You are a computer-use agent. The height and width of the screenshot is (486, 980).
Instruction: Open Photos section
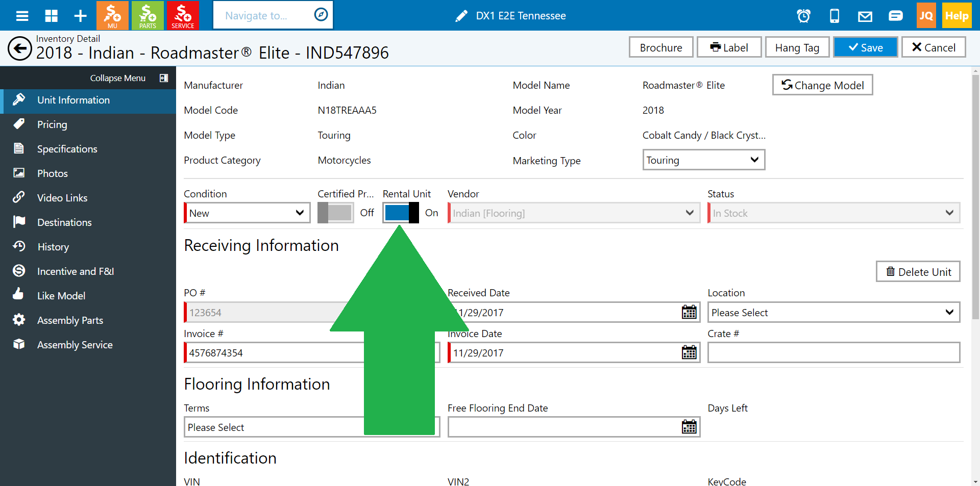click(x=88, y=173)
